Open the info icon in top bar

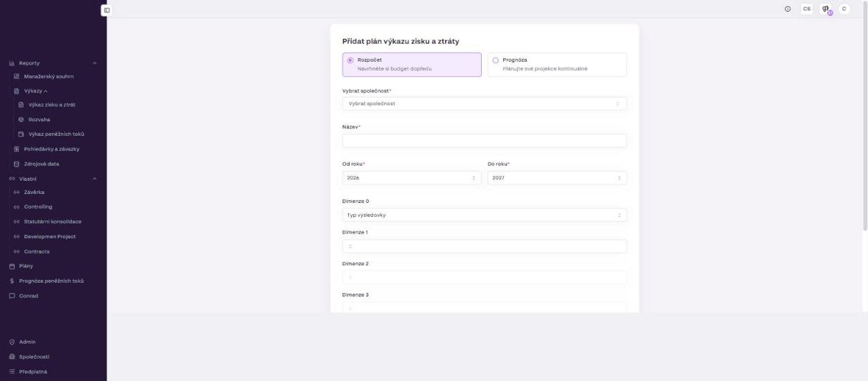[788, 9]
